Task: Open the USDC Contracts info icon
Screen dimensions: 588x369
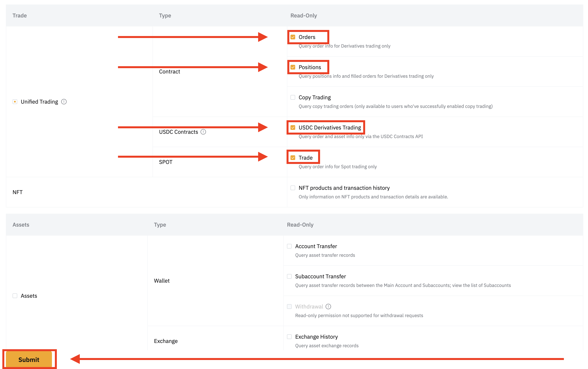Action: pos(203,132)
